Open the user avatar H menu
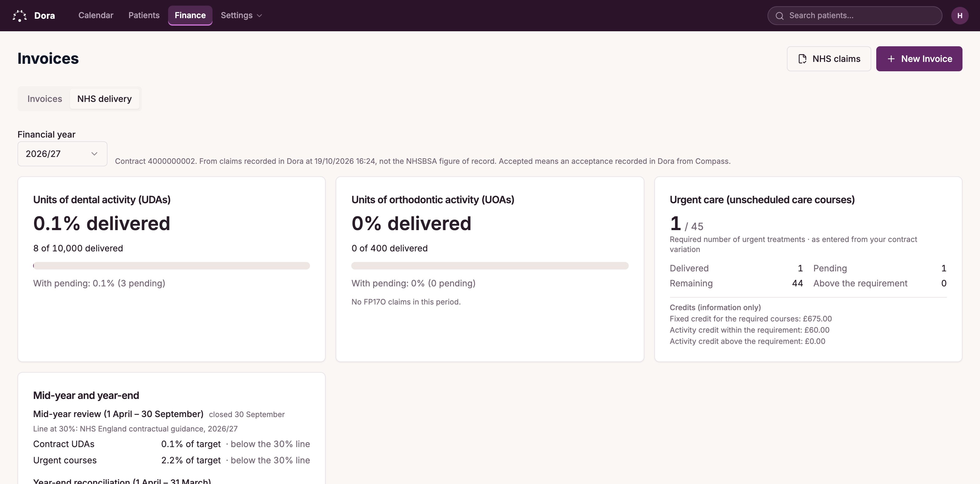This screenshot has width=980, height=484. pos(960,16)
